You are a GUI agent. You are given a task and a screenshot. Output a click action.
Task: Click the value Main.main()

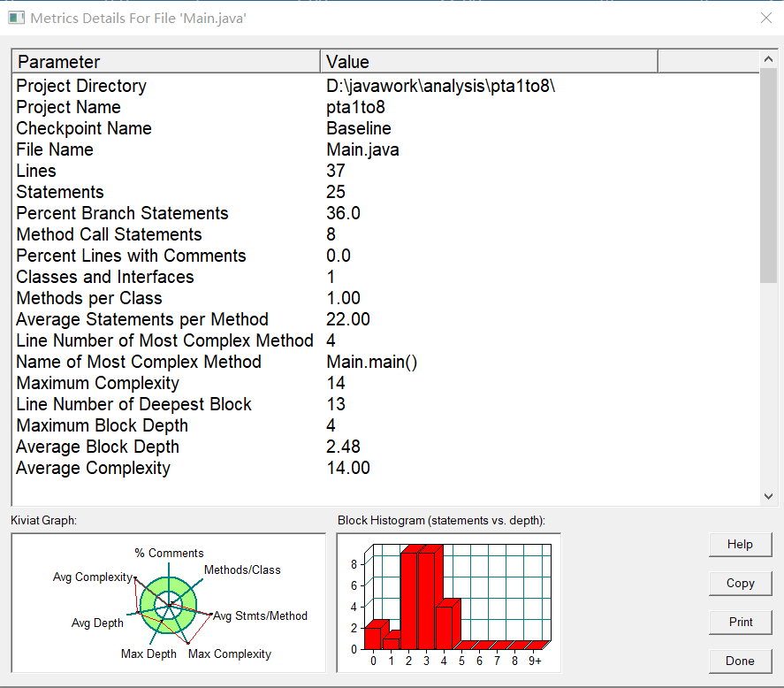coord(371,362)
